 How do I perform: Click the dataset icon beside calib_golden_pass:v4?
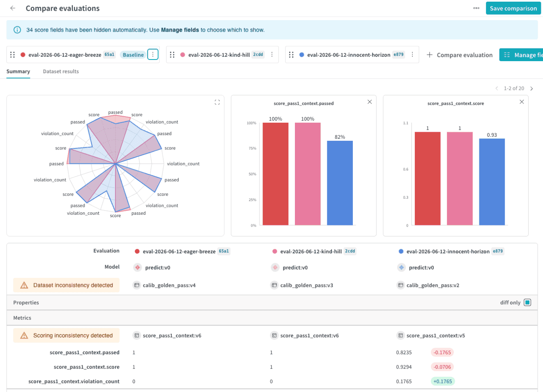tap(137, 285)
